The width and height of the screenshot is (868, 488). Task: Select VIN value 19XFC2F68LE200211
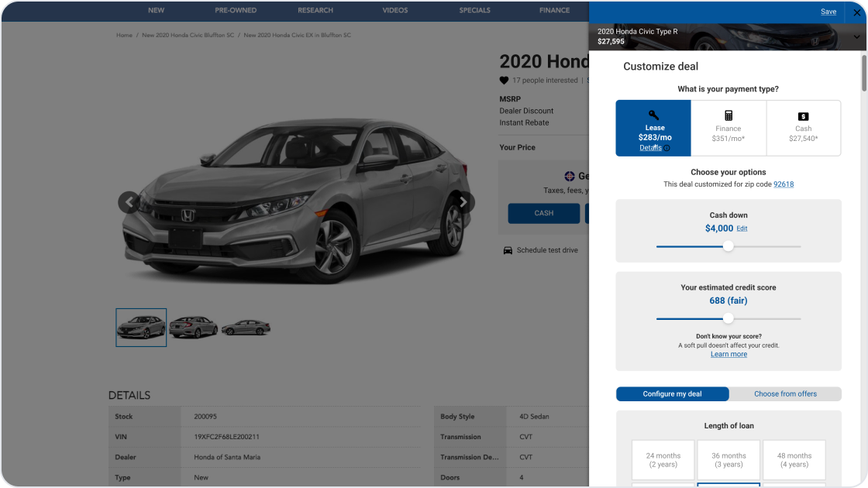click(x=226, y=437)
